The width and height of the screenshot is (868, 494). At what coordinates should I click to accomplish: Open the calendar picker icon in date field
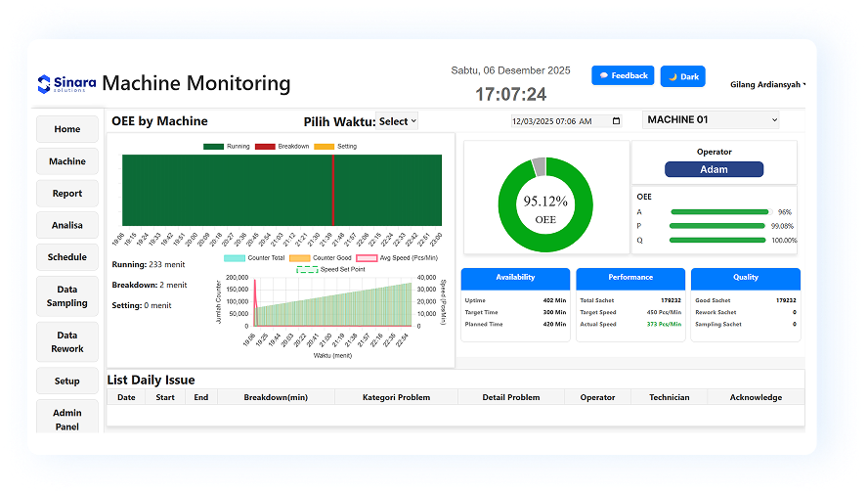pyautogui.click(x=616, y=121)
